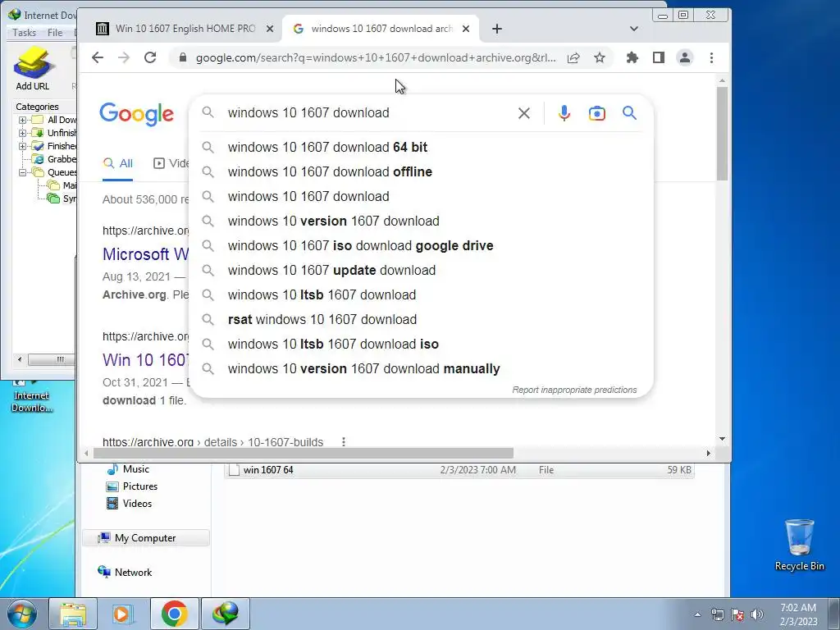Show hidden system tray icons arrow
The height and width of the screenshot is (630, 840).
697,614
